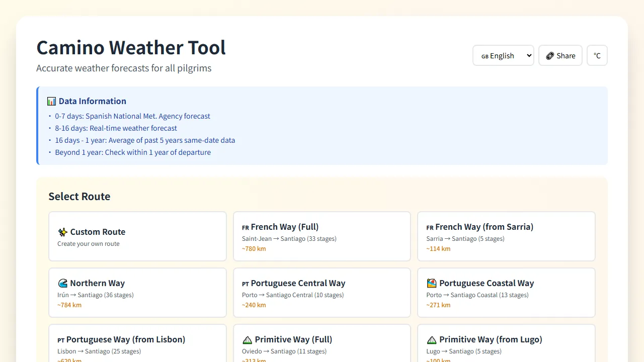Click the GB flag in the language selector
This screenshot has height=362, width=644.
[x=485, y=56]
